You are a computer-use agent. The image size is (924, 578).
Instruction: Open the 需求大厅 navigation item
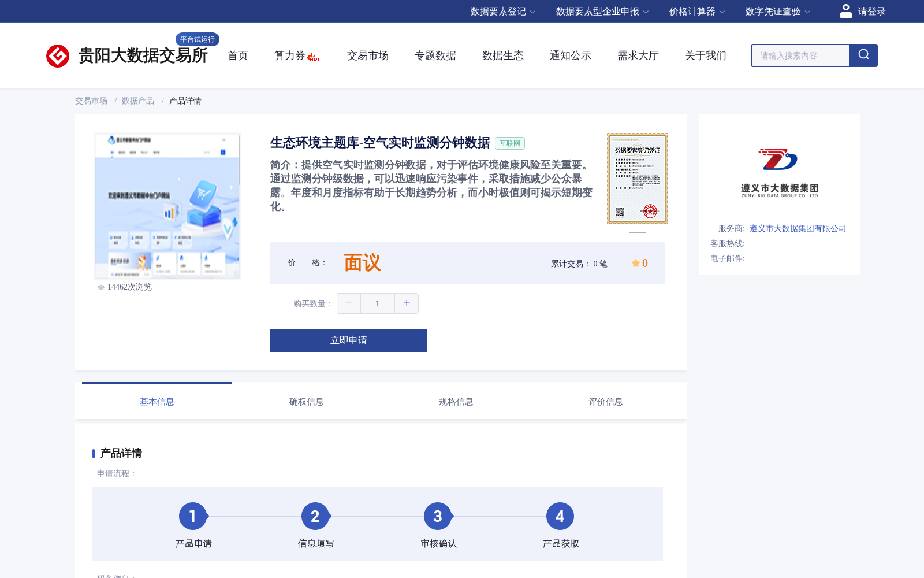[x=638, y=55]
